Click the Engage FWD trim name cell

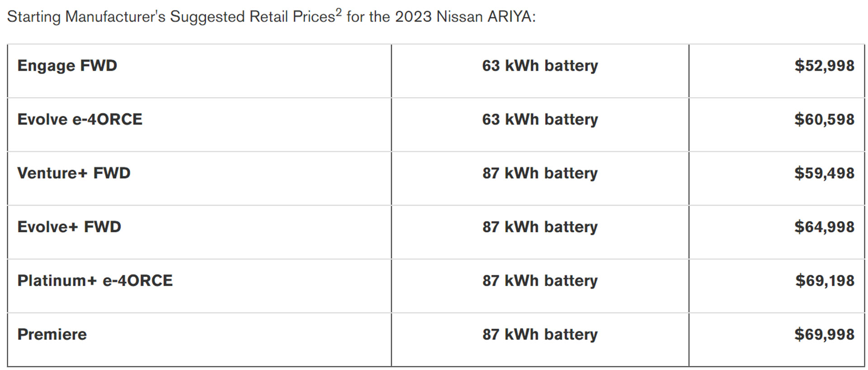tap(67, 66)
